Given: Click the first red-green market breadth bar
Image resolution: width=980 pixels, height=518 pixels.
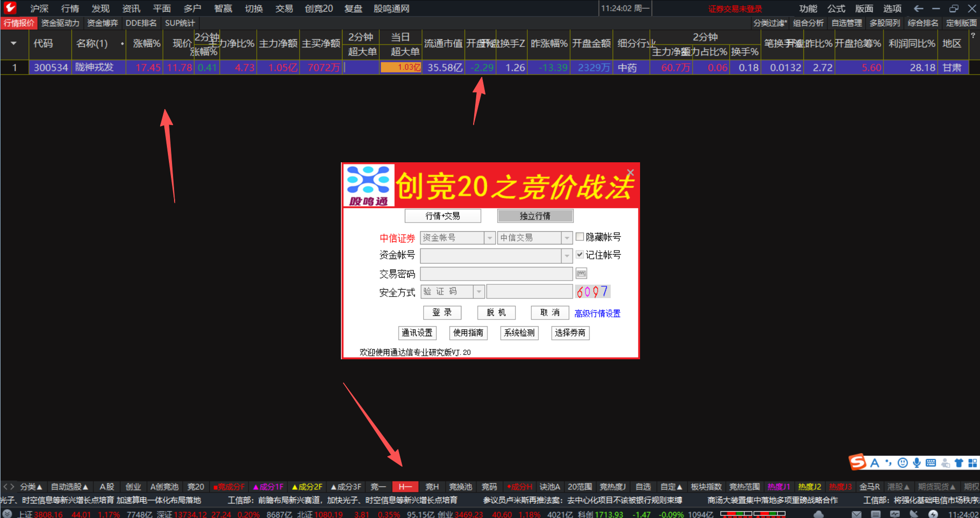Looking at the screenshot, I should pos(736,513).
